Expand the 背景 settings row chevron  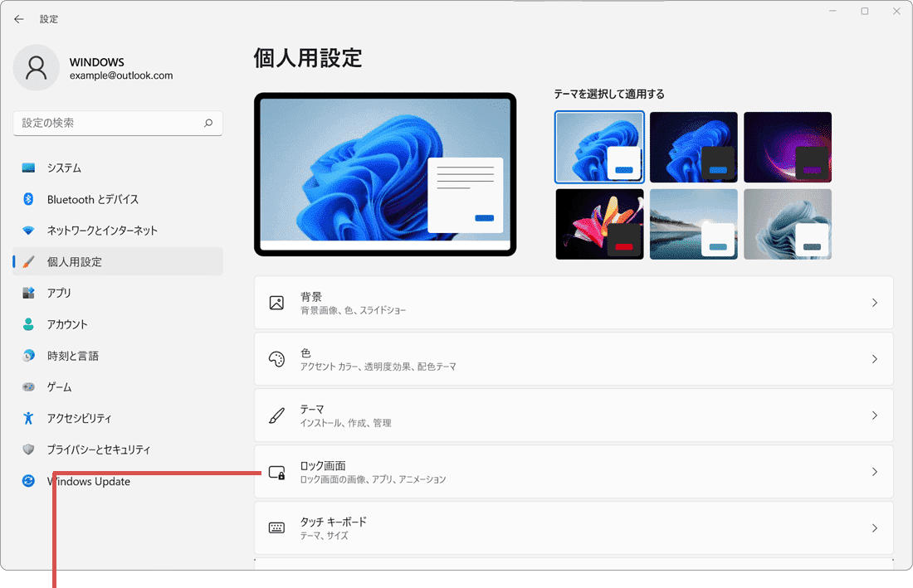874,304
